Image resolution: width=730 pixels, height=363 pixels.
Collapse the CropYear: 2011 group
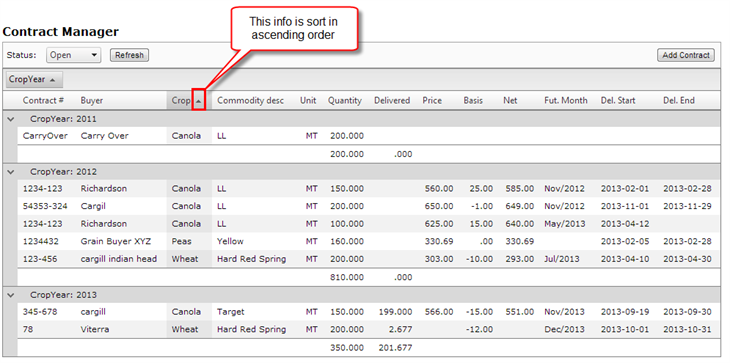tap(11, 119)
